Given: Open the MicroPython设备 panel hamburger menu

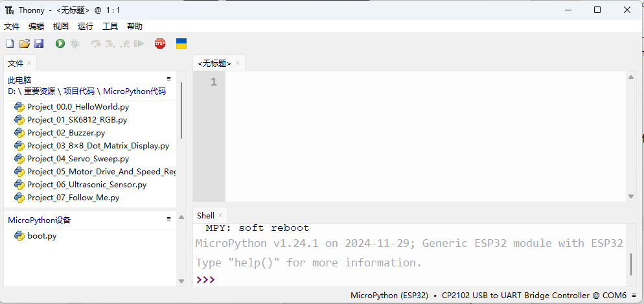Looking at the screenshot, I should click(x=168, y=218).
